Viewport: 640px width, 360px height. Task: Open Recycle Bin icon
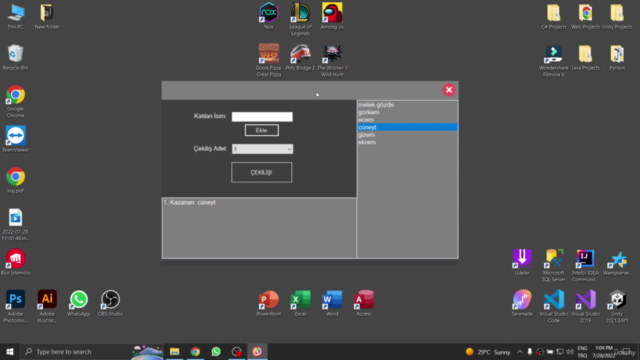pos(16,58)
